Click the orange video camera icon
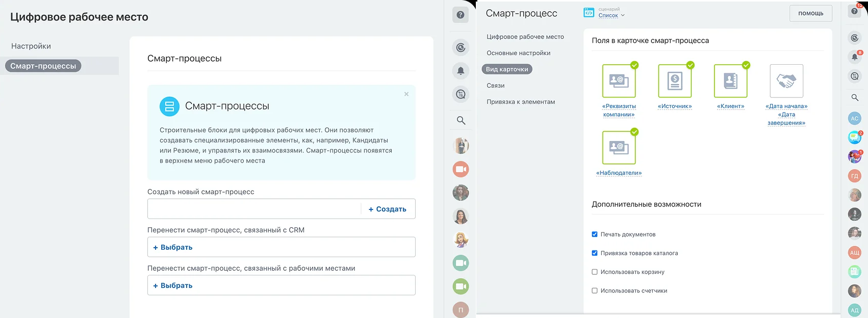 pyautogui.click(x=461, y=169)
